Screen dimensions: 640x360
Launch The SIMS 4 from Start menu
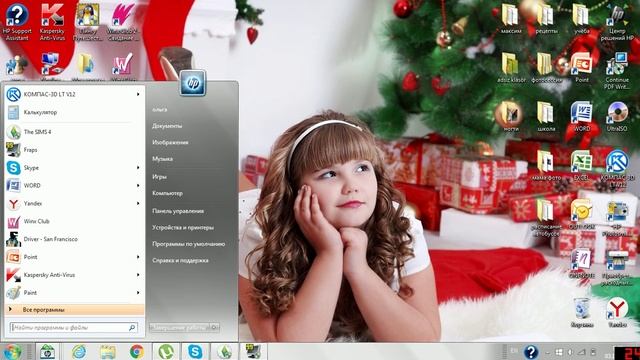[74, 132]
